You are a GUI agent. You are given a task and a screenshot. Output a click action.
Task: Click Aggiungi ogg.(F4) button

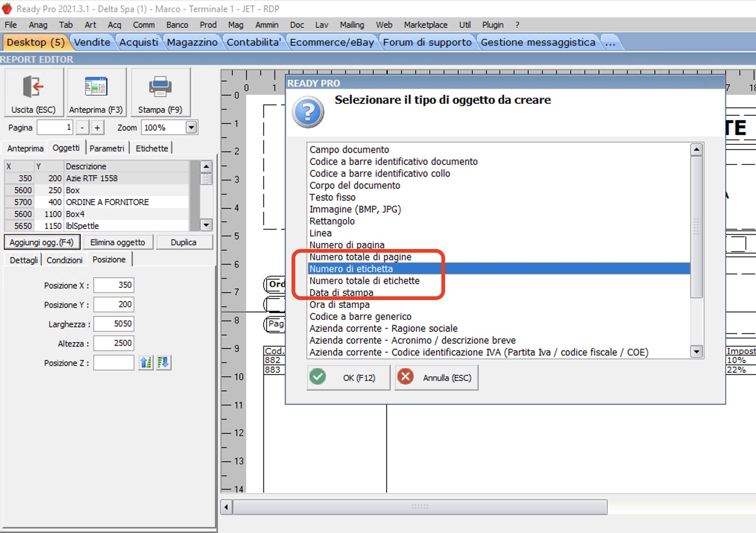point(42,242)
